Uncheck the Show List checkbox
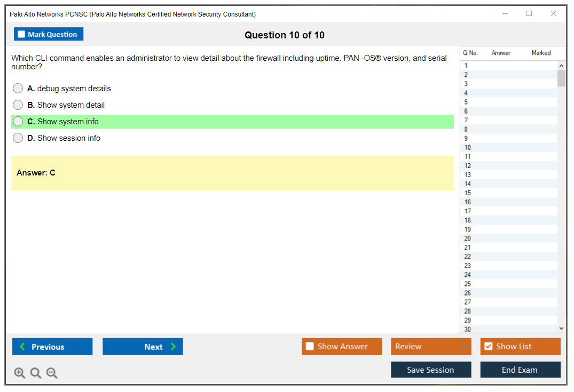The image size is (574, 392). coord(488,347)
